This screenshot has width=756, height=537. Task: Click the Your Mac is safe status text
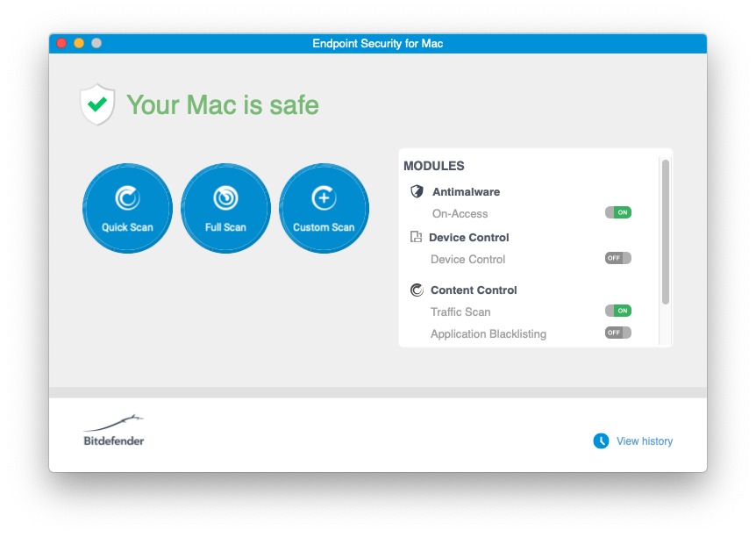point(223,105)
